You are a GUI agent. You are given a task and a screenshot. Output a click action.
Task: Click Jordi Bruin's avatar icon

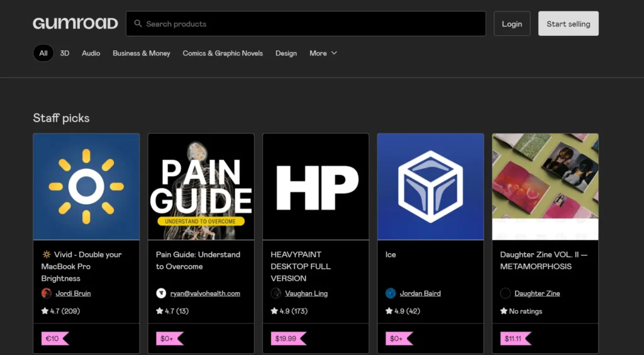coord(47,293)
